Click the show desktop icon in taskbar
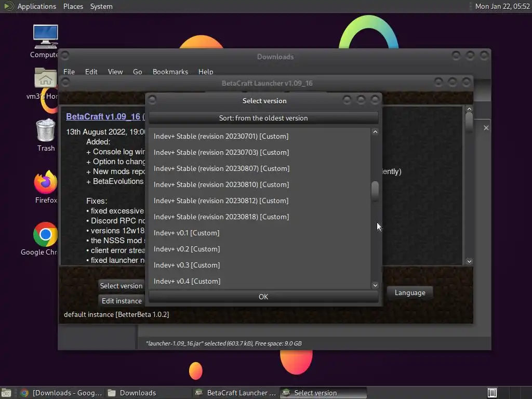The image size is (532, 399). coord(6,393)
